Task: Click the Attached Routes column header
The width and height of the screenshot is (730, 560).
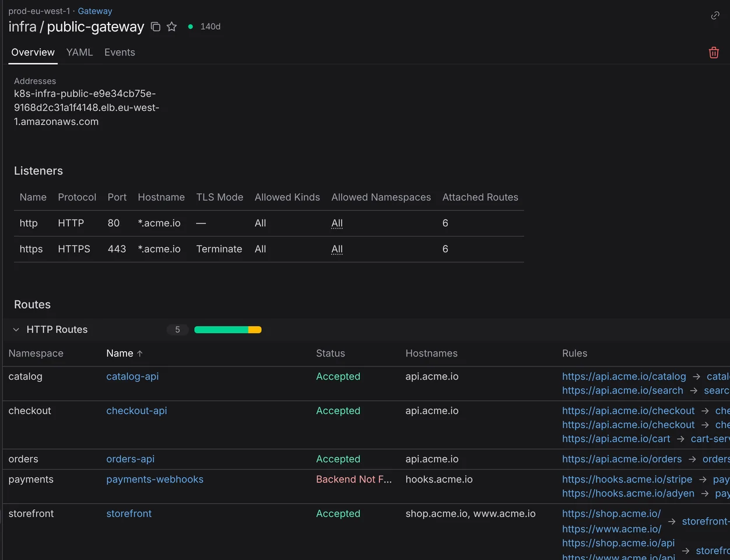Action: click(480, 198)
